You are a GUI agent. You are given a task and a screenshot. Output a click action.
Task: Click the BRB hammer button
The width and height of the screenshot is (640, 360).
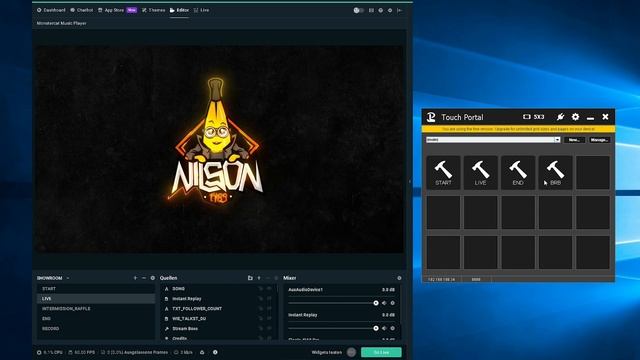[556, 173]
